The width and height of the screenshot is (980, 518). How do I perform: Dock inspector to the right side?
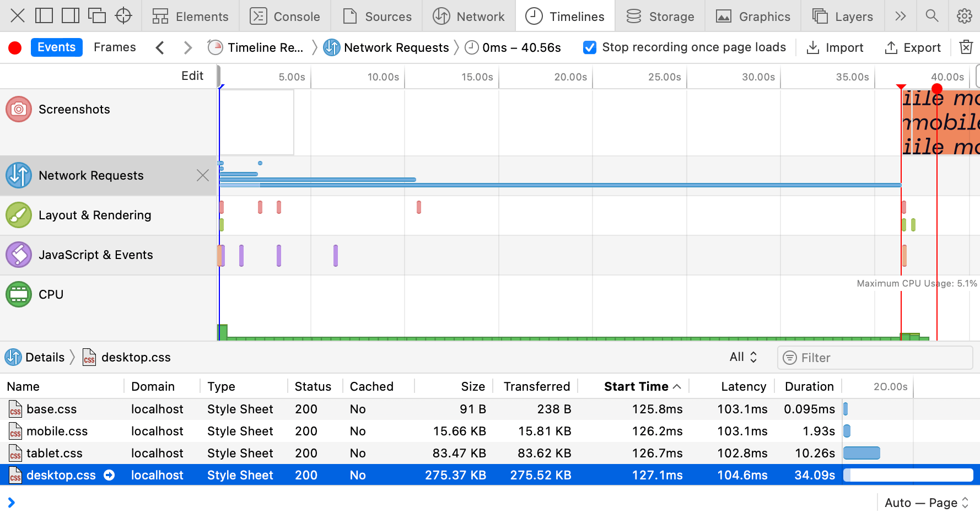coord(71,16)
